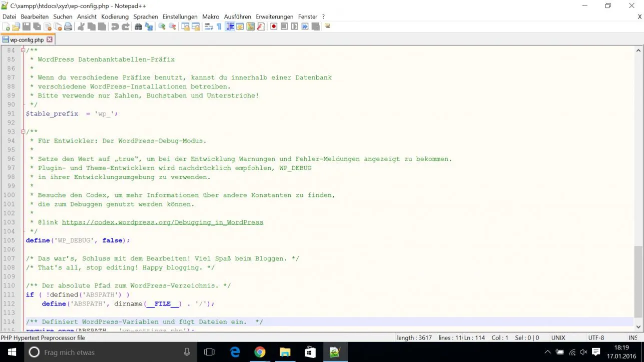Open the Makro menu

[x=211, y=16]
